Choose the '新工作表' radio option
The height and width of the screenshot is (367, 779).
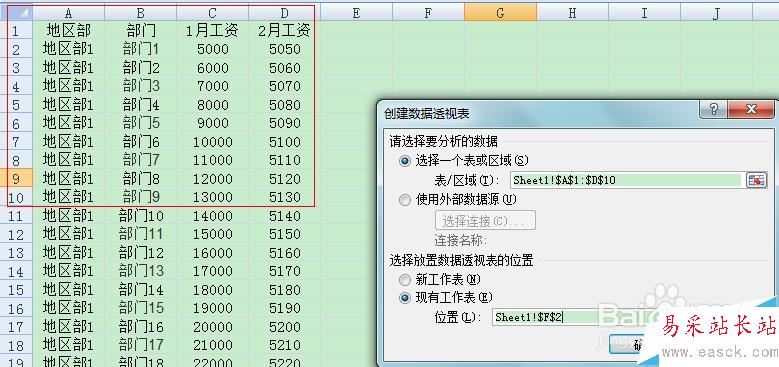(x=405, y=280)
